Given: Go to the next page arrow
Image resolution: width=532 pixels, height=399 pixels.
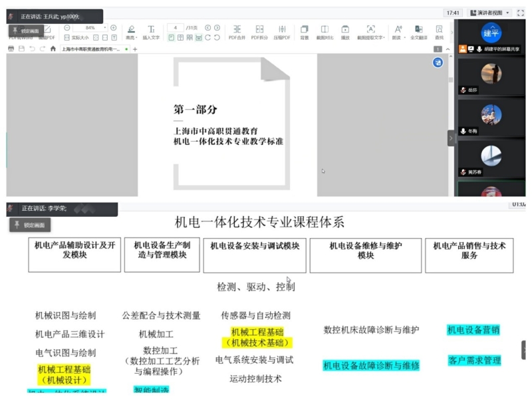Looking at the screenshot, I should click(x=217, y=28).
